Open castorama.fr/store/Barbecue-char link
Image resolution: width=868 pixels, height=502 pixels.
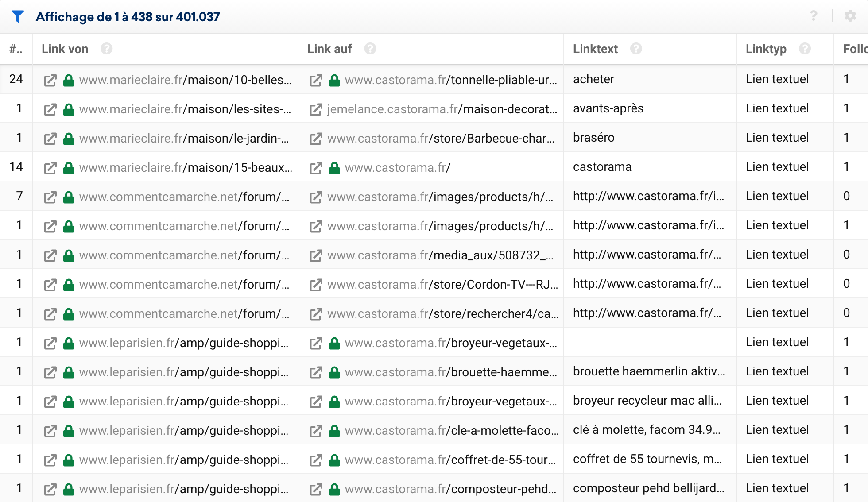coord(441,139)
